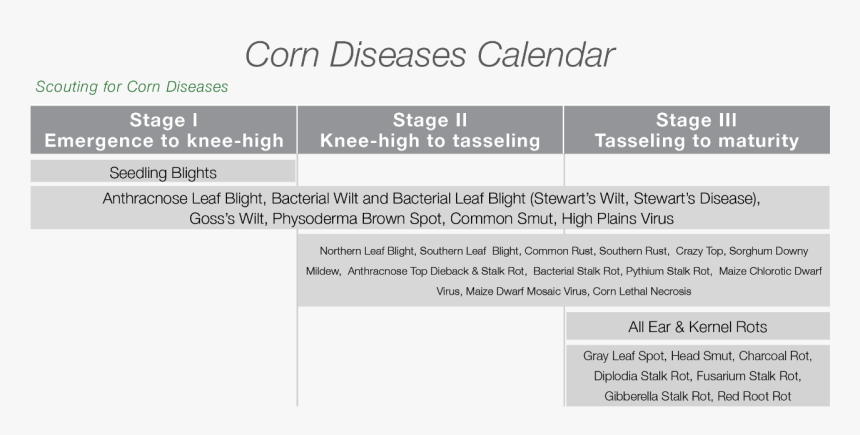Click the Stage I Emergence to knee-high header
Screen dimensions: 860x435
tap(163, 130)
